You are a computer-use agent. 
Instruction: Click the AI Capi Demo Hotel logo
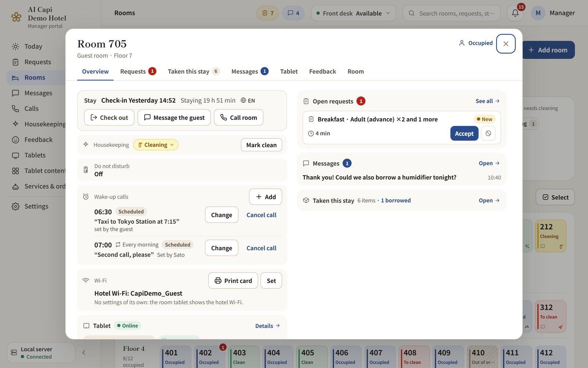point(16,17)
